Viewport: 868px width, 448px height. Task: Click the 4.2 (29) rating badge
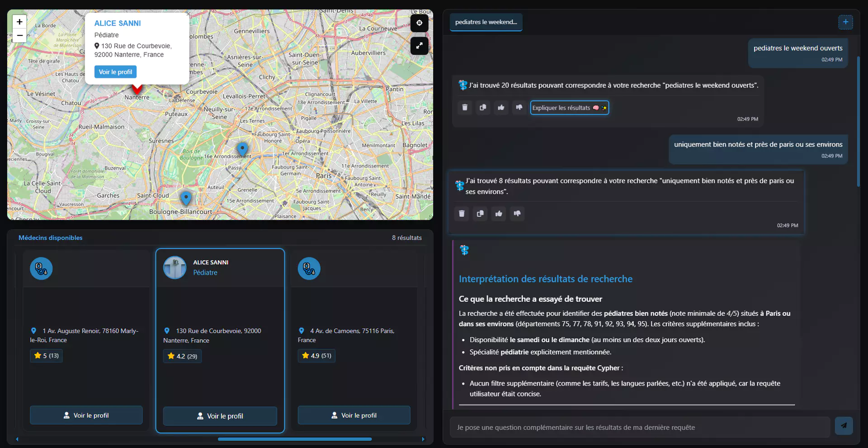pyautogui.click(x=183, y=356)
